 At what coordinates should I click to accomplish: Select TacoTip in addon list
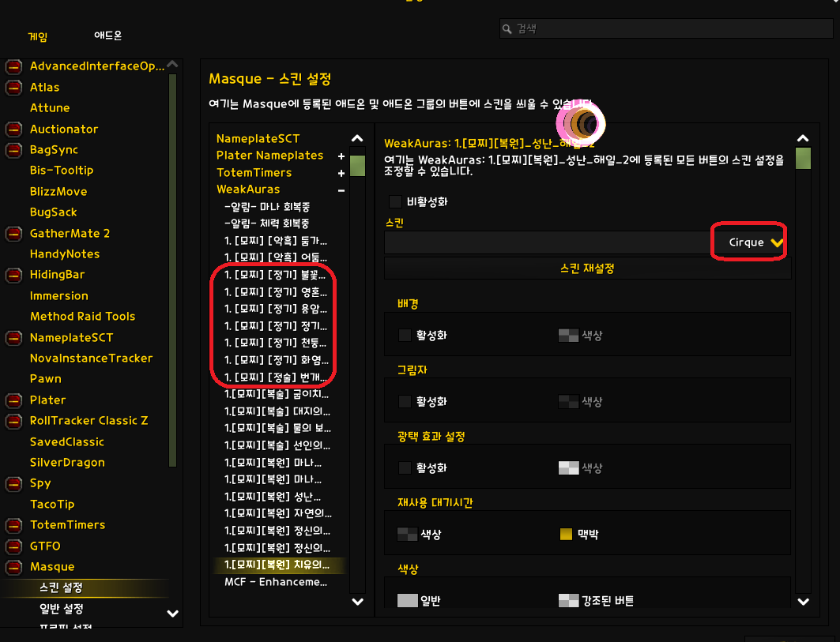click(x=52, y=505)
